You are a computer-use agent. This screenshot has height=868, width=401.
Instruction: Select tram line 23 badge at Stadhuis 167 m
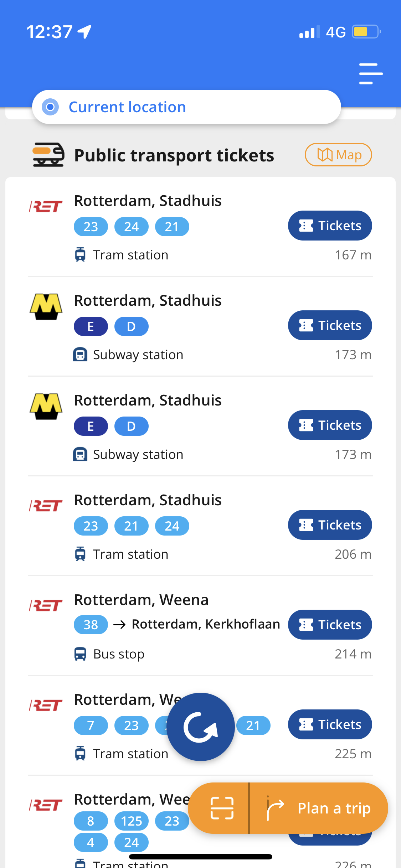click(x=91, y=227)
